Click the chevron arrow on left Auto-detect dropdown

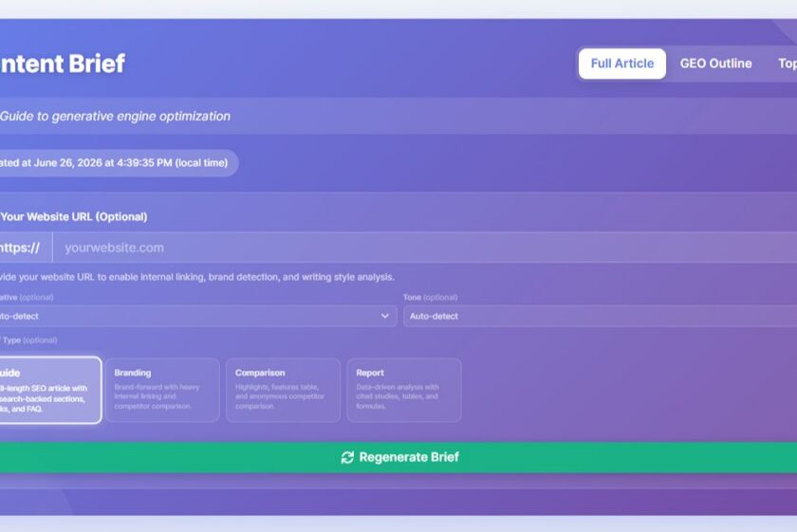(x=385, y=316)
